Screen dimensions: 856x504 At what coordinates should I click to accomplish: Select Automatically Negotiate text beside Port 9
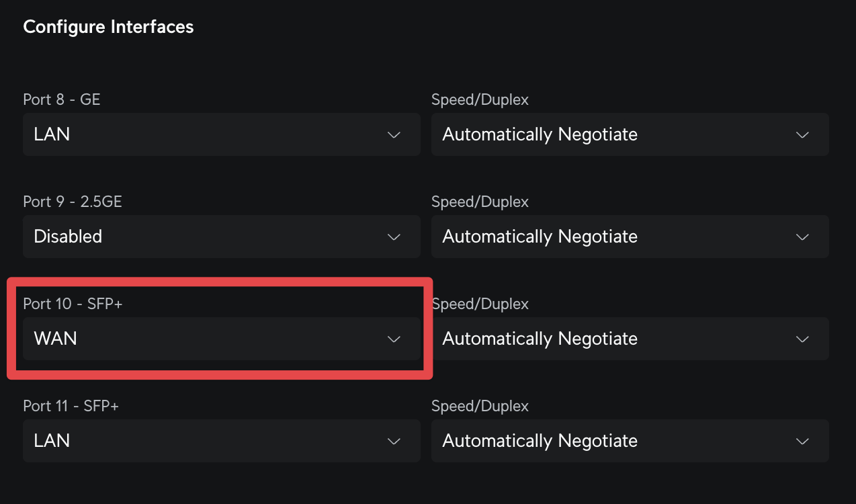coord(540,237)
